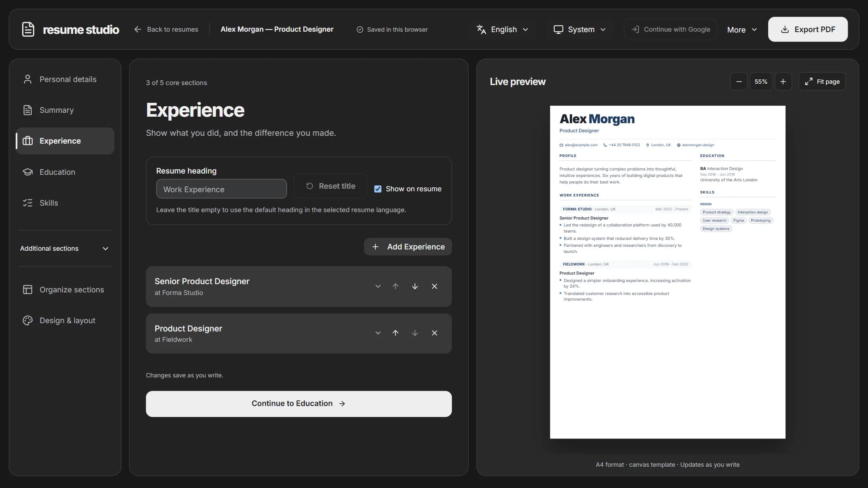Click the Education graduation cap icon
This screenshot has width=868, height=488.
pos(28,172)
